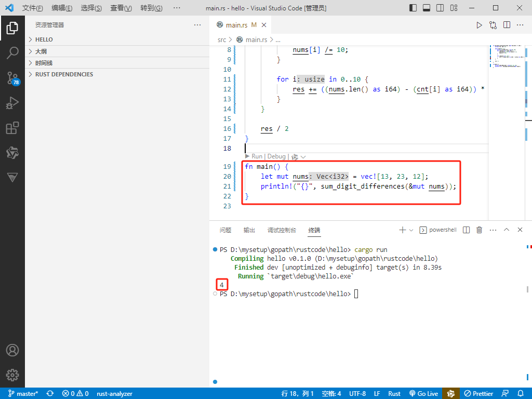Open the new terminal profile dropdown arrow
The height and width of the screenshot is (399, 532).
pyautogui.click(x=411, y=230)
